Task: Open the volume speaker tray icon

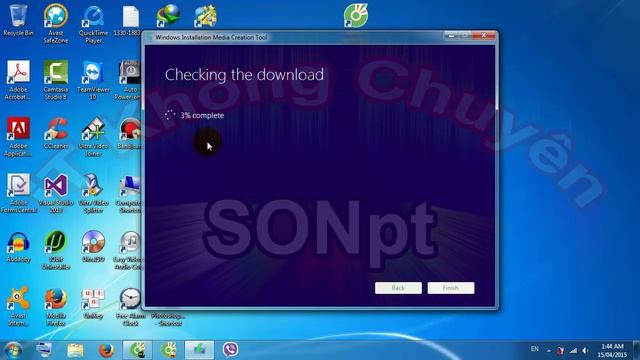Action: pos(585,350)
